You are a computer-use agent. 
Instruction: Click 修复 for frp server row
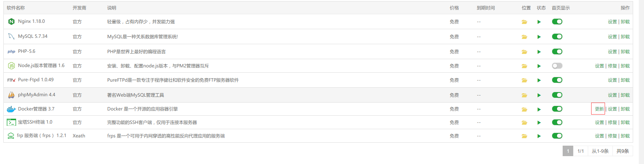pyautogui.click(x=612, y=136)
